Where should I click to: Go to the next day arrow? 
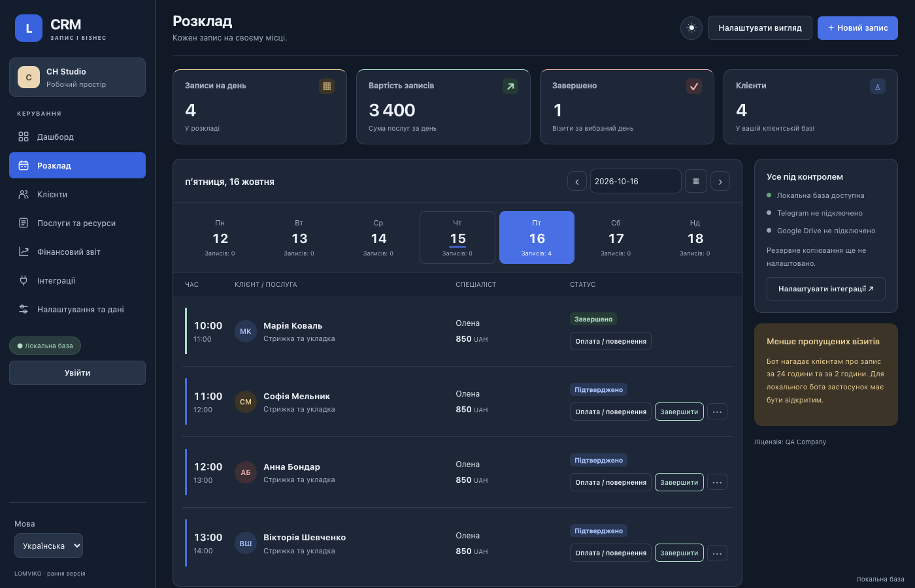point(720,182)
